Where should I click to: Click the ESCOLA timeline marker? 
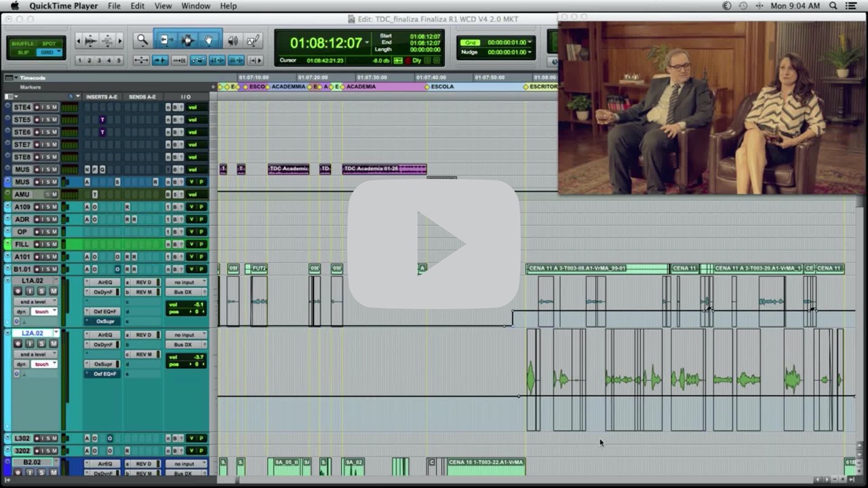pyautogui.click(x=441, y=87)
